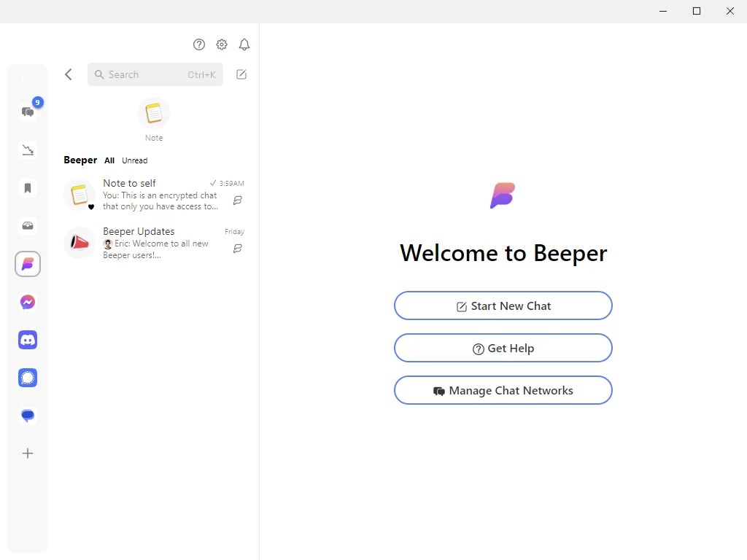Click the Manage Chat Networks button
747x560 pixels.
click(503, 391)
